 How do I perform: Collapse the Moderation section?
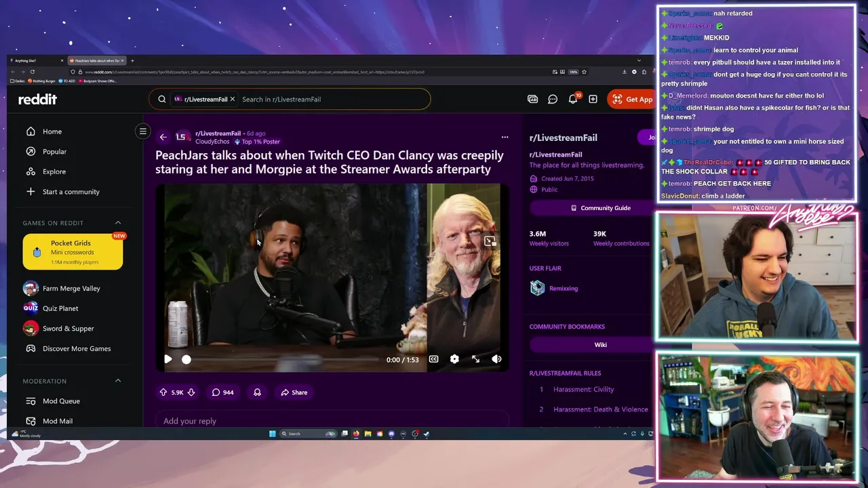tap(117, 381)
